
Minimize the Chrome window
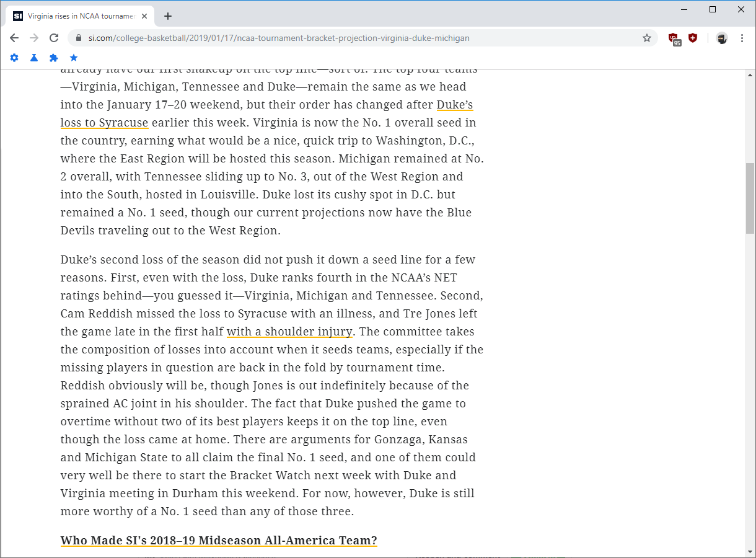coord(684,9)
